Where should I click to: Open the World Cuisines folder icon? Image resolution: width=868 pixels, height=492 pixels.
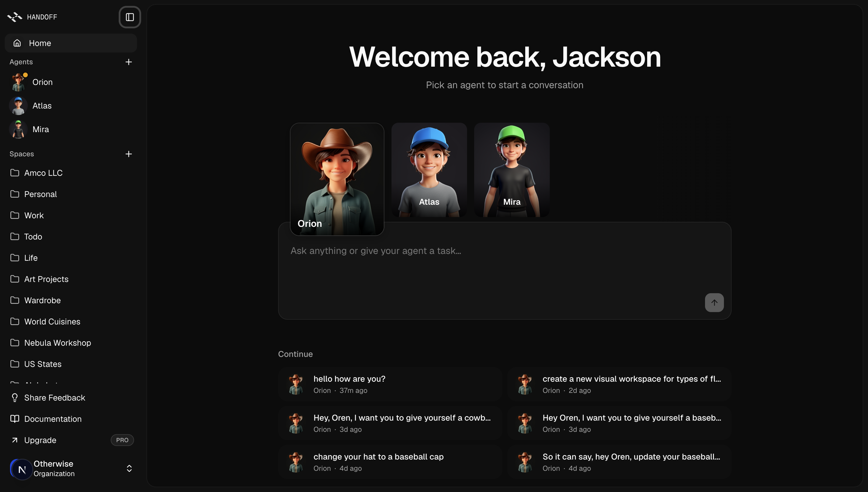coord(14,321)
